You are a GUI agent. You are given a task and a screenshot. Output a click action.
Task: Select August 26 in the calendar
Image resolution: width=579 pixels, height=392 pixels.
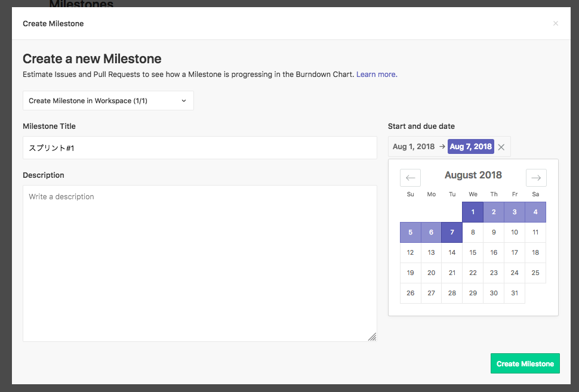pyautogui.click(x=410, y=293)
